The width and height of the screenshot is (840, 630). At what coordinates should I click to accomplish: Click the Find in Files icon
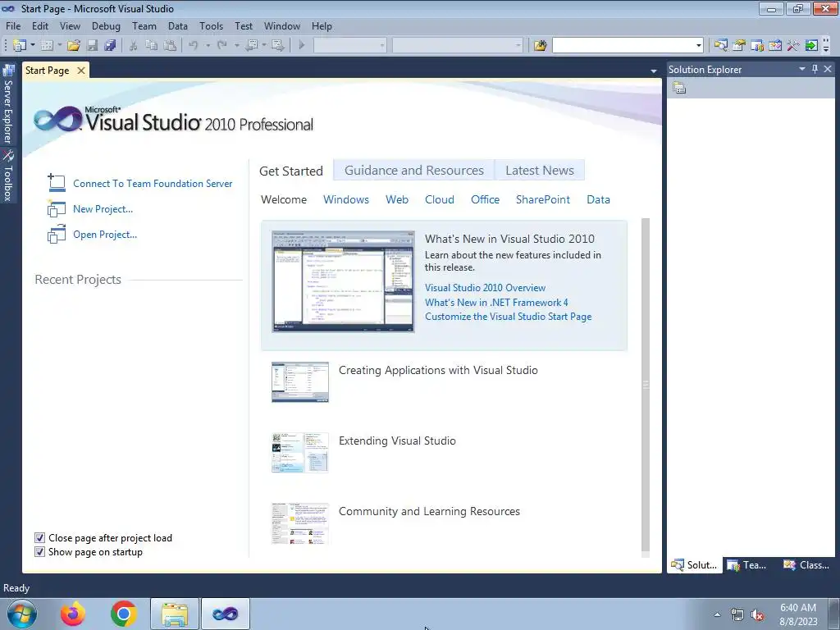[x=540, y=46]
